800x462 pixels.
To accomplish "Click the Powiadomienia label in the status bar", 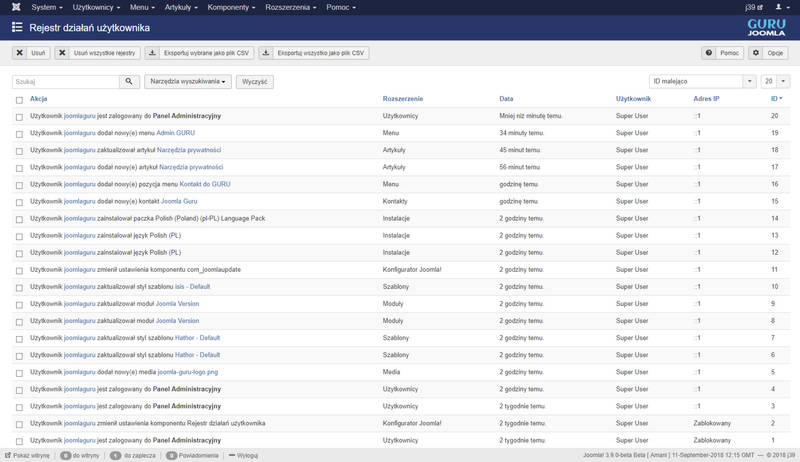I will coord(198,455).
